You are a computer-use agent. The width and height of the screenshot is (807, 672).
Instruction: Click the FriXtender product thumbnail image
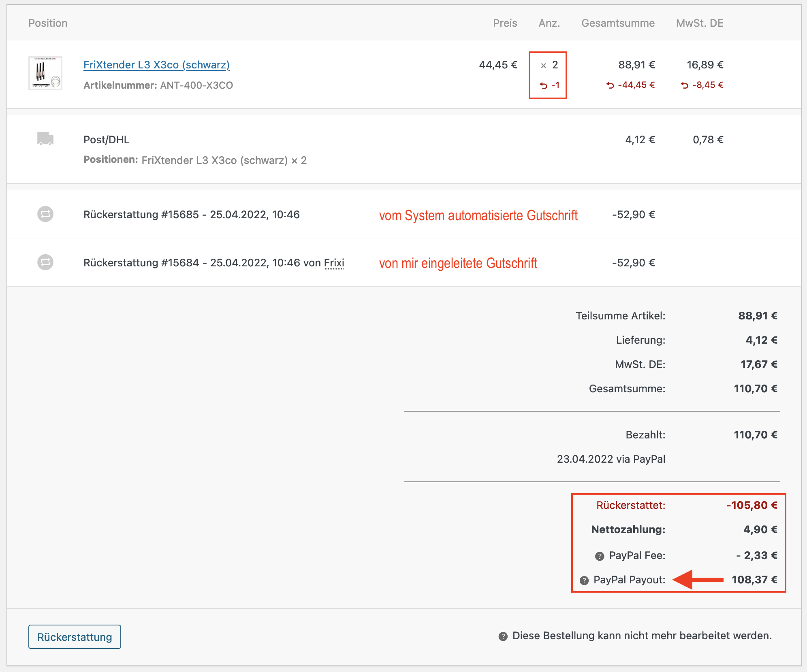[45, 73]
